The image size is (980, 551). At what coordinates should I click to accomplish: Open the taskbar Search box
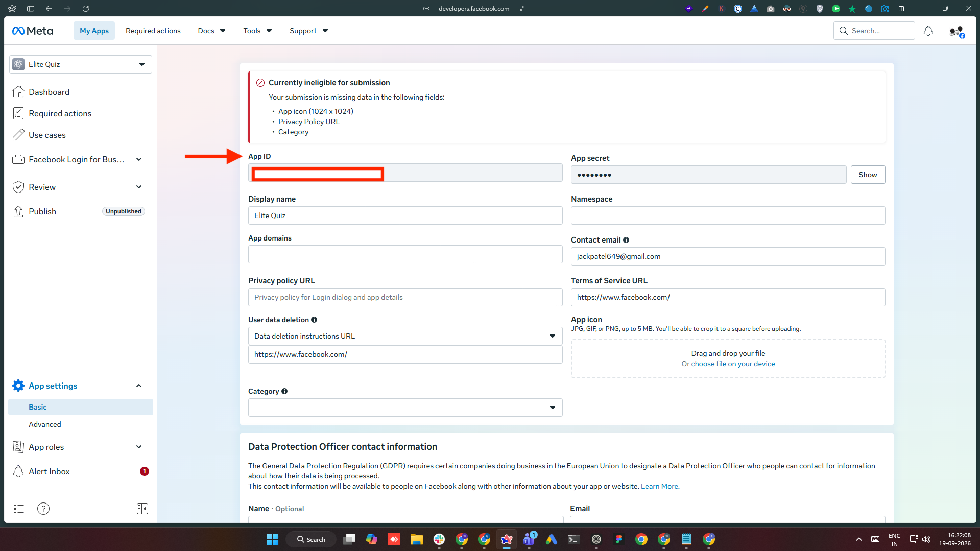tap(311, 539)
